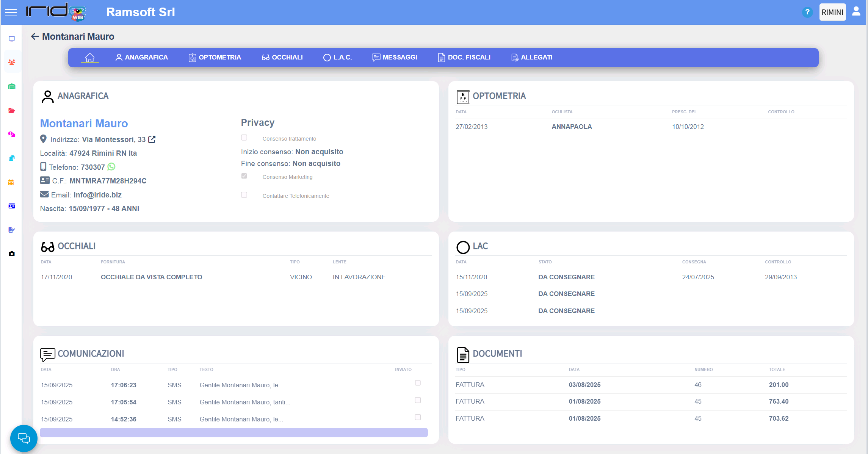The width and height of the screenshot is (868, 454).
Task: Open the user profile icon
Action: pos(856,11)
